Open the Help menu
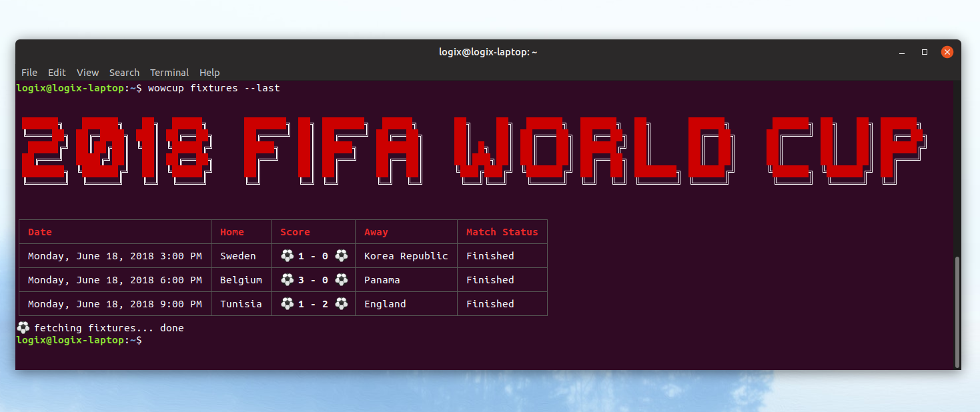The image size is (980, 412). pyautogui.click(x=209, y=72)
